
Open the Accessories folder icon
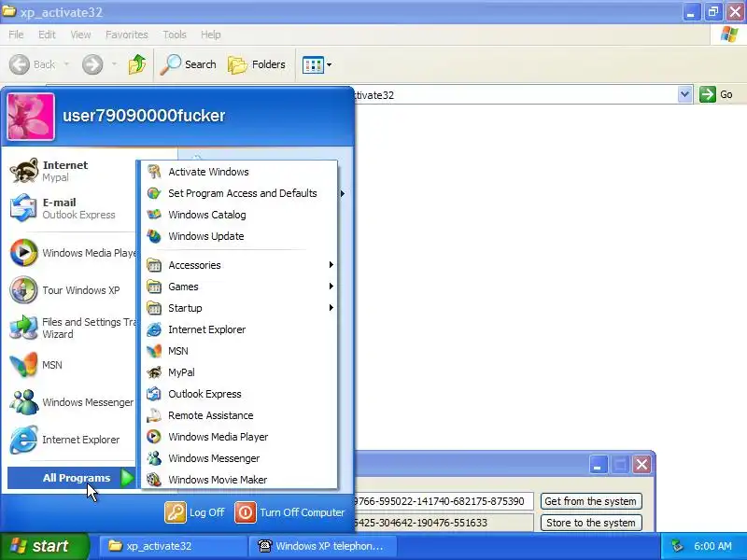pyautogui.click(x=154, y=265)
